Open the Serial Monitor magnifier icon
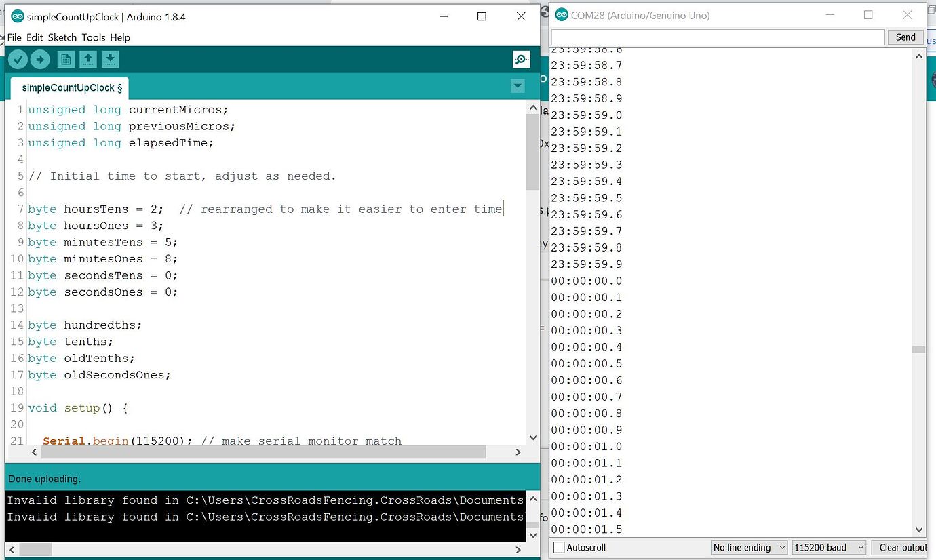The image size is (936, 560). (x=521, y=60)
